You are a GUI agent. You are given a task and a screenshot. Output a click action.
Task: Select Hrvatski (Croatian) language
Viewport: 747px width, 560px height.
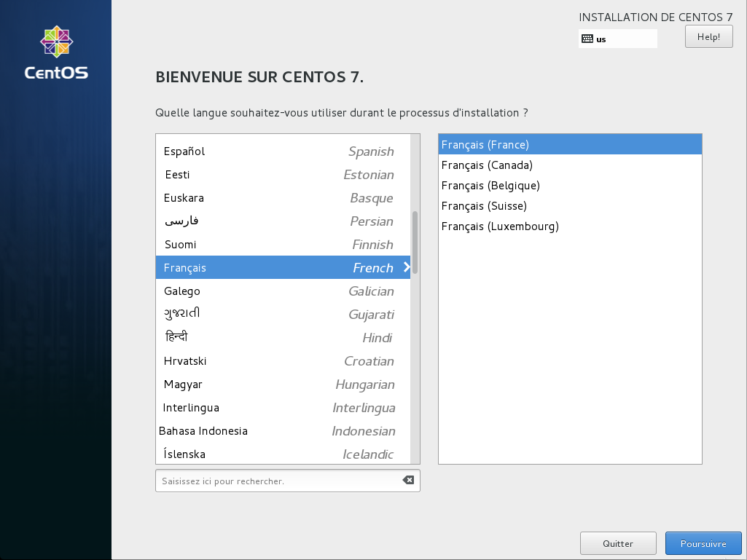point(283,361)
